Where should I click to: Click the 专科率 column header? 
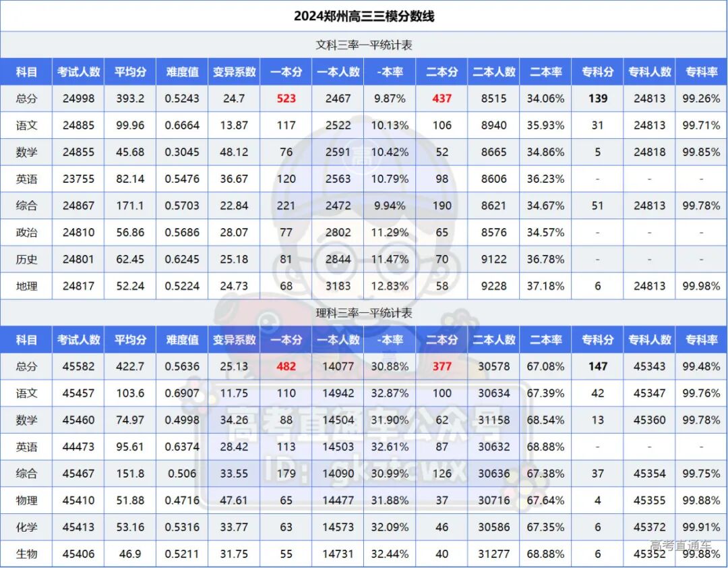pyautogui.click(x=701, y=72)
